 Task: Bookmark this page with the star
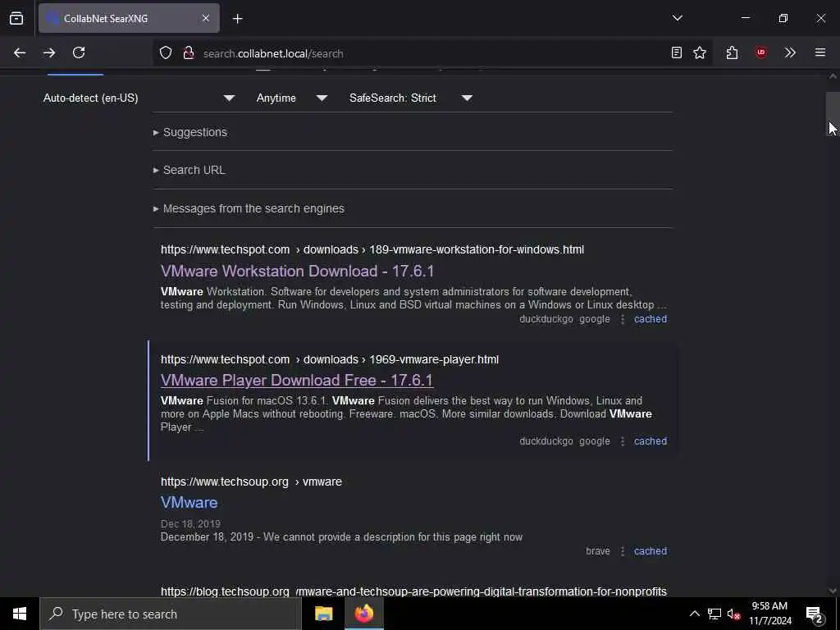click(x=700, y=52)
